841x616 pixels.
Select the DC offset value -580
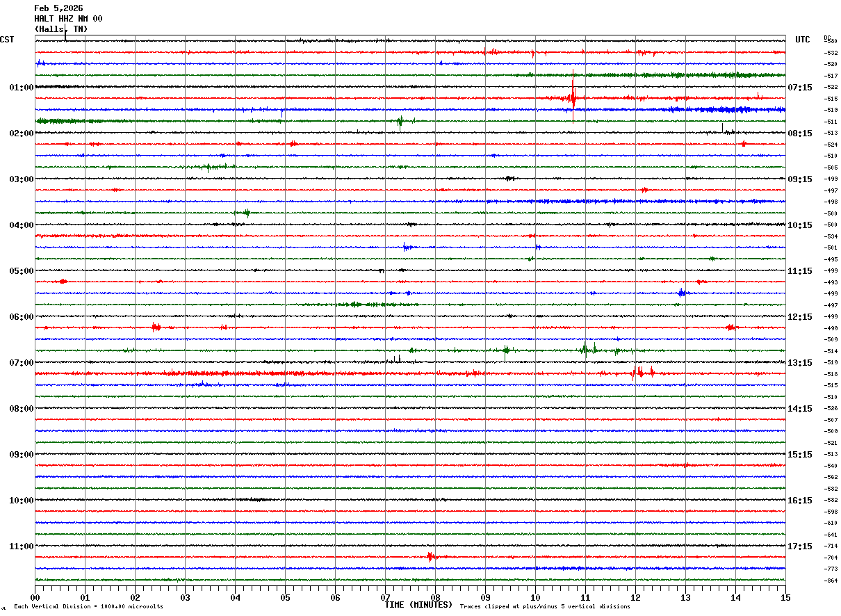(831, 42)
